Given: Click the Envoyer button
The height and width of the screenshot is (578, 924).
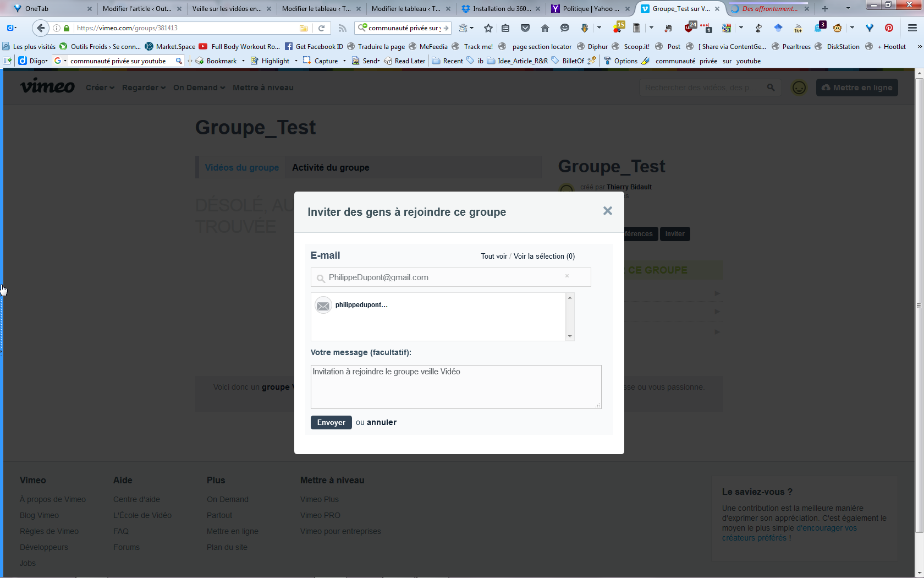Looking at the screenshot, I should [331, 422].
